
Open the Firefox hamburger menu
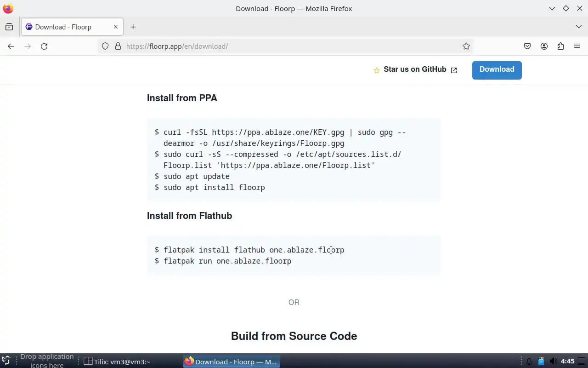577,46
